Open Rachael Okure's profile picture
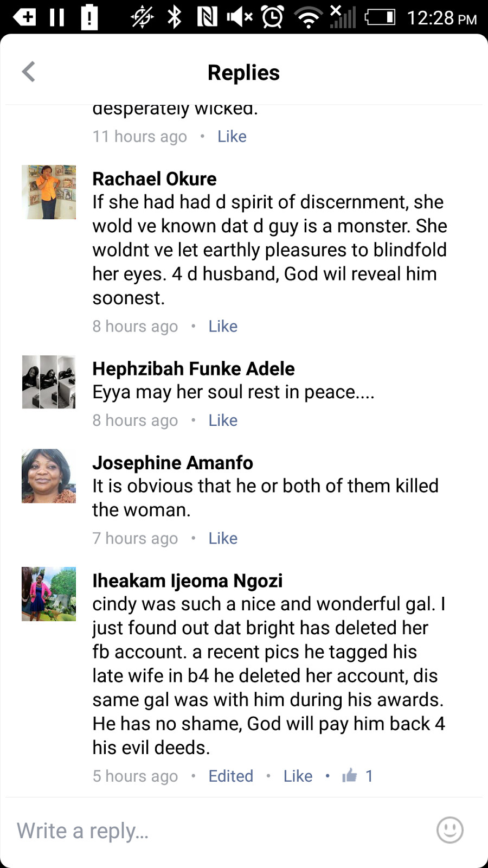 49,192
